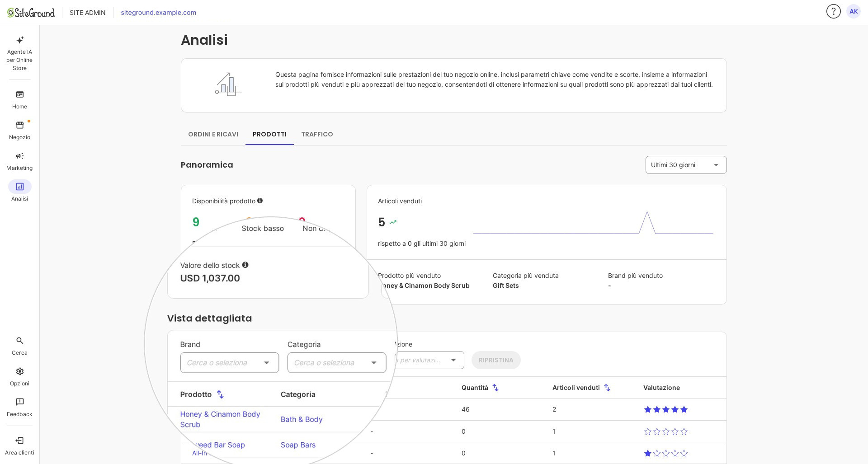Open the rating filter dropdown beside Ripristina
Image resolution: width=868 pixels, height=464 pixels.
[429, 360]
